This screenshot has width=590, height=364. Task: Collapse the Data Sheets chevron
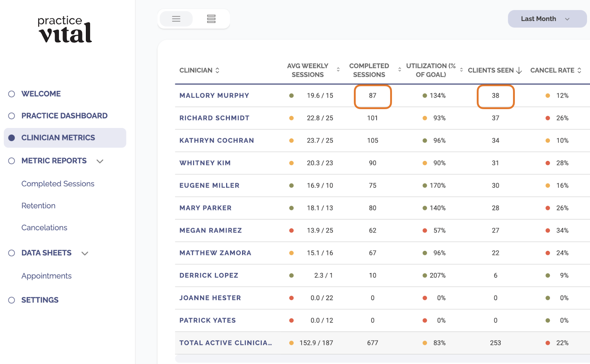point(85,253)
